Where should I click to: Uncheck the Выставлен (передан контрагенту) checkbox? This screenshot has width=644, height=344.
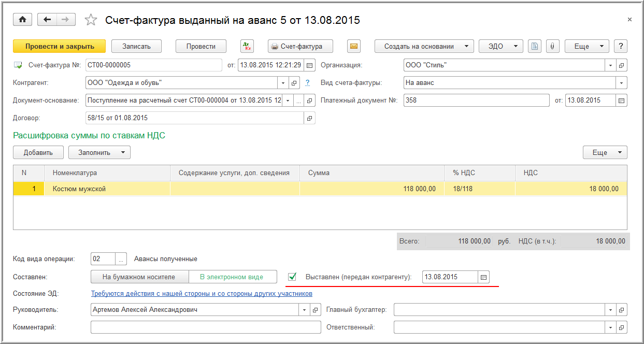pyautogui.click(x=292, y=277)
